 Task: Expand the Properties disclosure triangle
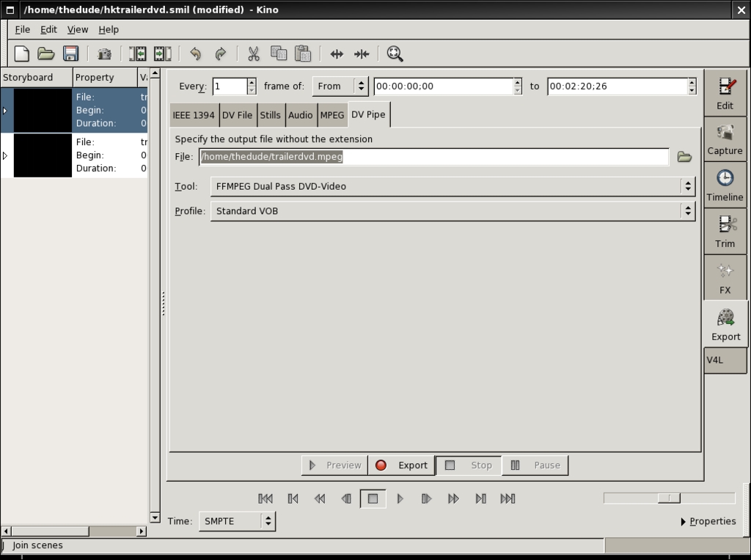(x=684, y=522)
